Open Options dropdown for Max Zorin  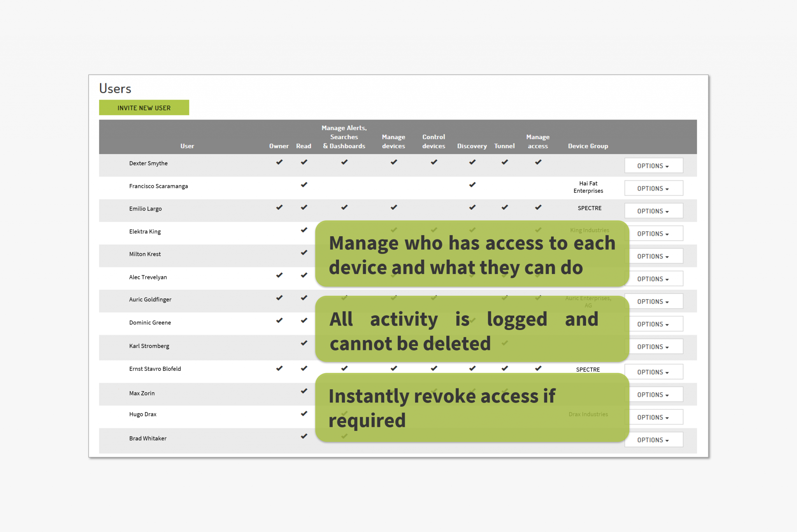pyautogui.click(x=653, y=395)
